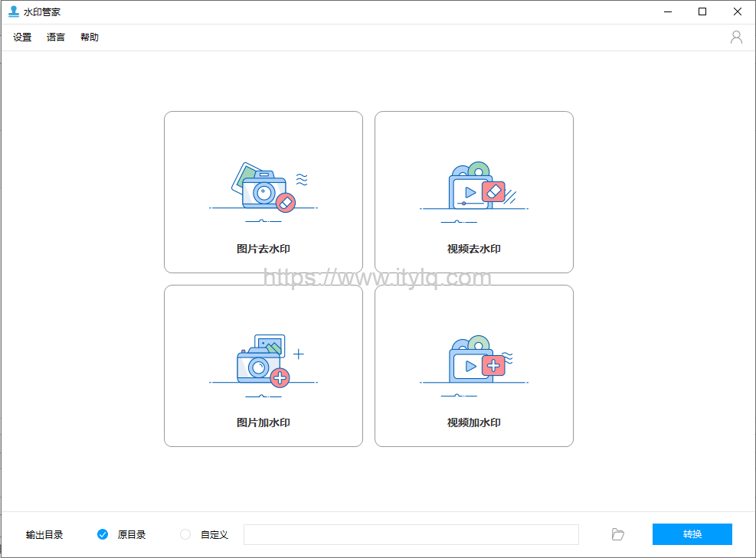Enable the 自定义 output option

tap(184, 534)
